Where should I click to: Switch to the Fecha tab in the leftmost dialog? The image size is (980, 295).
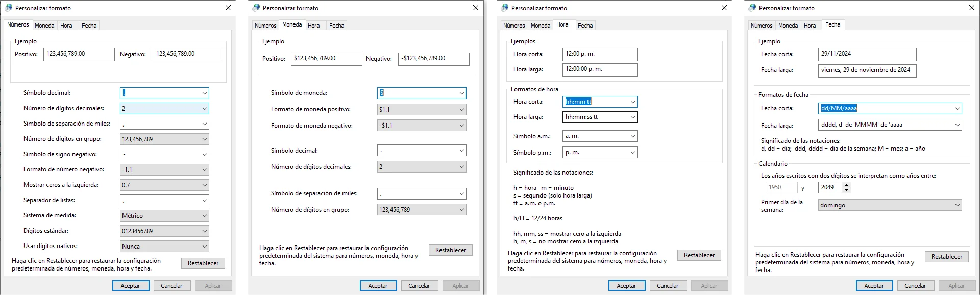coord(89,26)
